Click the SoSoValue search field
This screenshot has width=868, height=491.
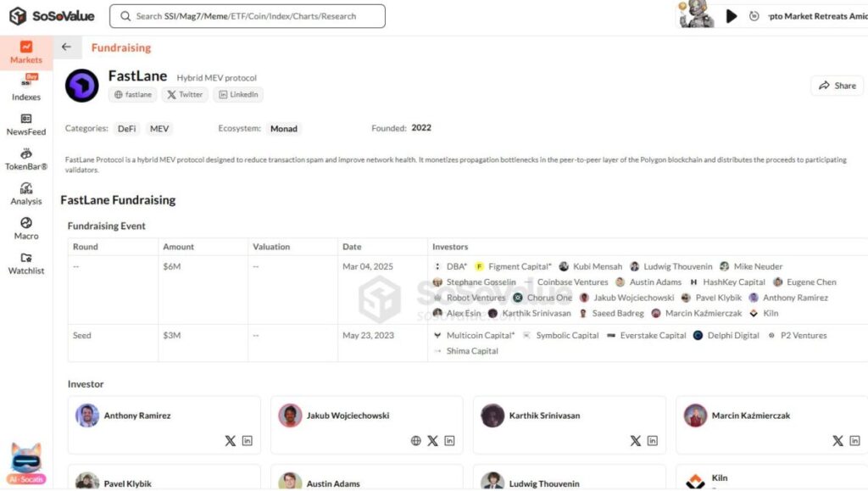click(x=248, y=16)
